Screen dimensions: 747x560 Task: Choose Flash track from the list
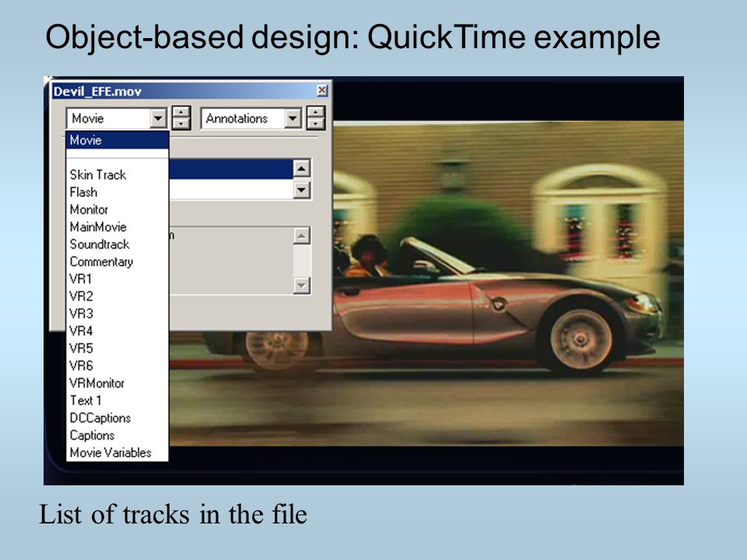(117, 192)
